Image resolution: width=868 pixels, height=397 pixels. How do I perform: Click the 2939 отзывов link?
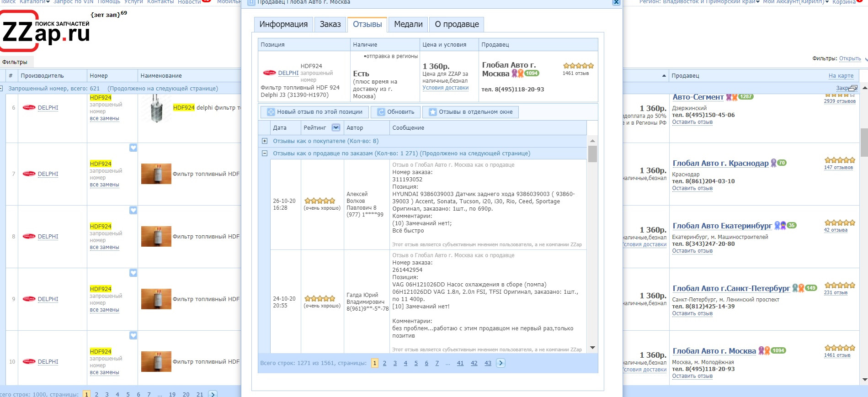pos(840,101)
